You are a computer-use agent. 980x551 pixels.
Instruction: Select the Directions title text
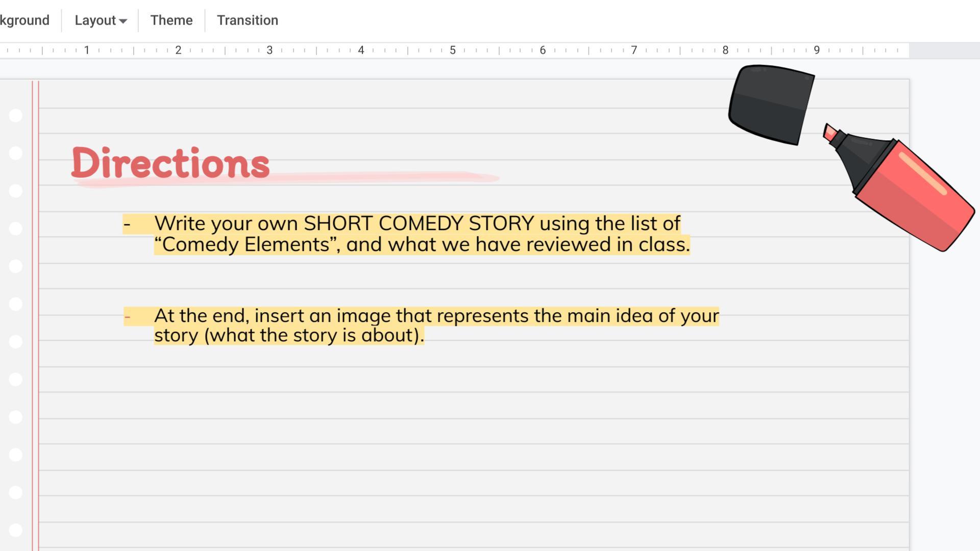pyautogui.click(x=170, y=163)
